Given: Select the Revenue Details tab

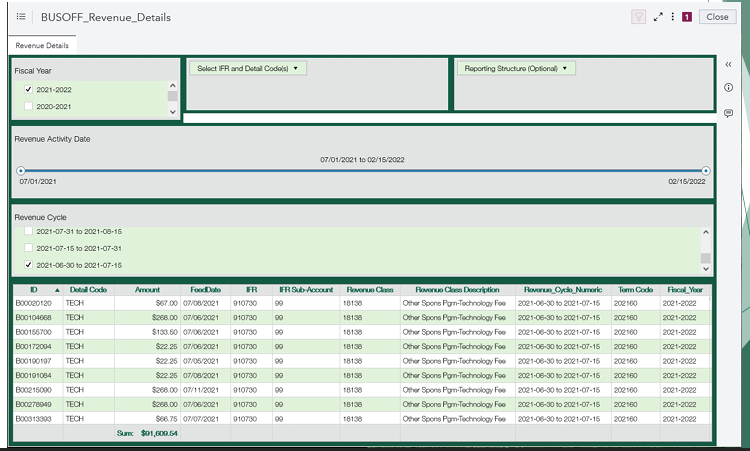Looking at the screenshot, I should pos(42,45).
